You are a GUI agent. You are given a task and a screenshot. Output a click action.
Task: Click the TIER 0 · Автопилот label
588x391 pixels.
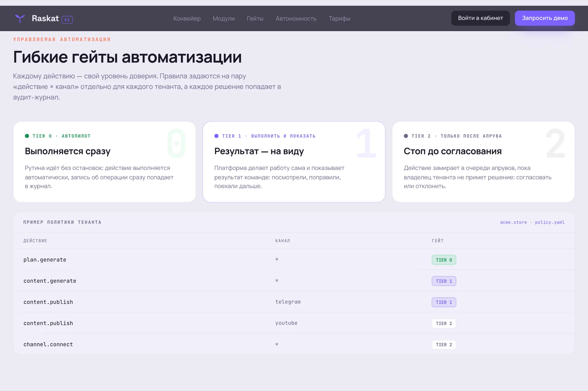coord(62,136)
